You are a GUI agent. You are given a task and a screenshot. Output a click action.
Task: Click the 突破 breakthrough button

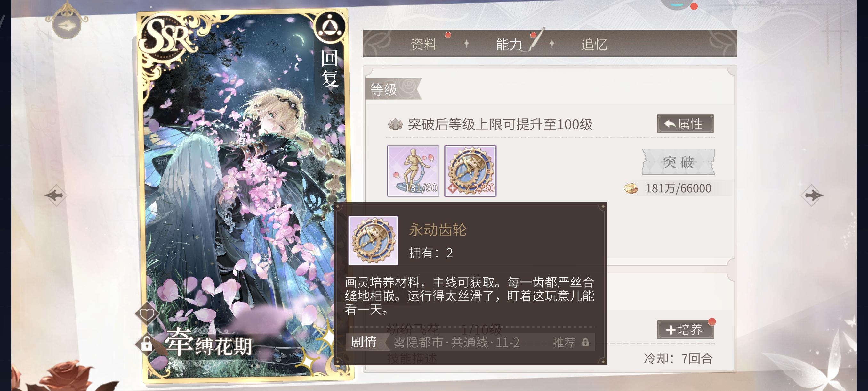[x=678, y=162]
